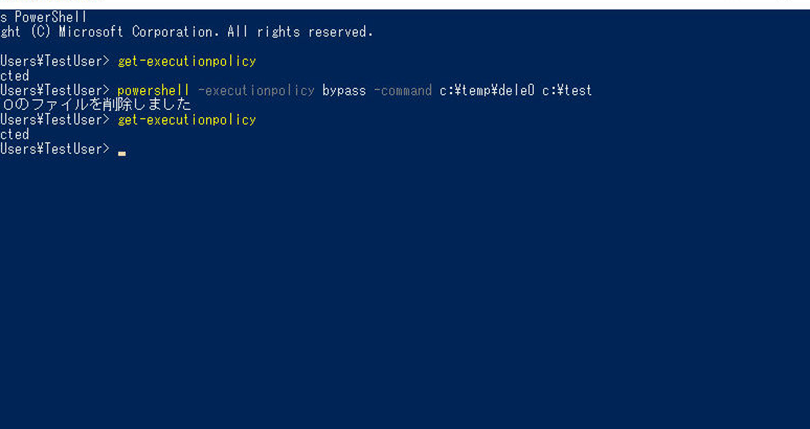This screenshot has width=810, height=429.
Task: Click the last empty Users¥TestUser prompt text
Action: point(55,149)
